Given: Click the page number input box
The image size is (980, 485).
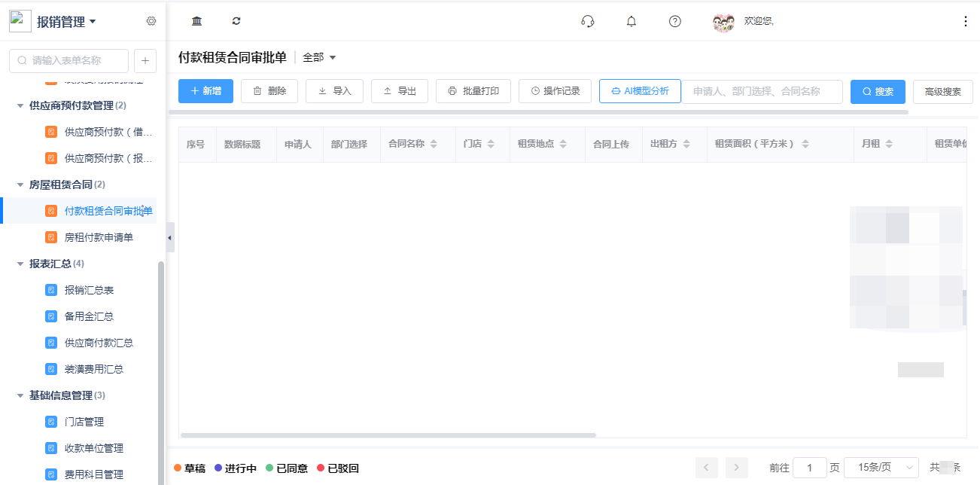Looking at the screenshot, I should point(810,468).
